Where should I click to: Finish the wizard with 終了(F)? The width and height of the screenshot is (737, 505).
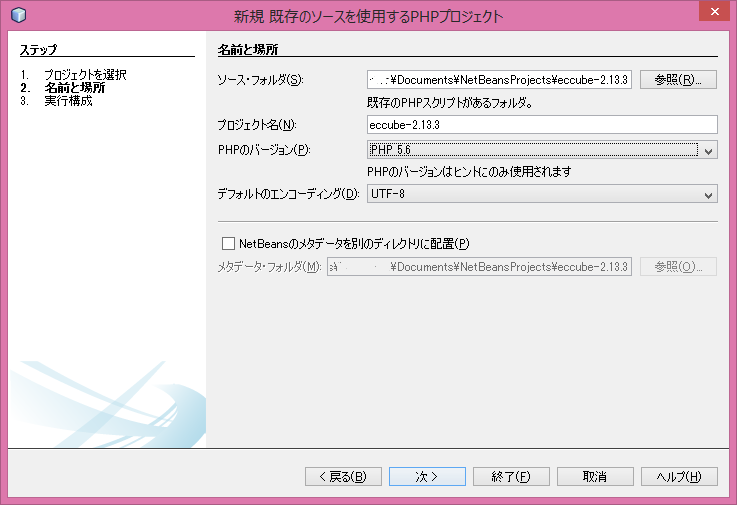coord(511,476)
